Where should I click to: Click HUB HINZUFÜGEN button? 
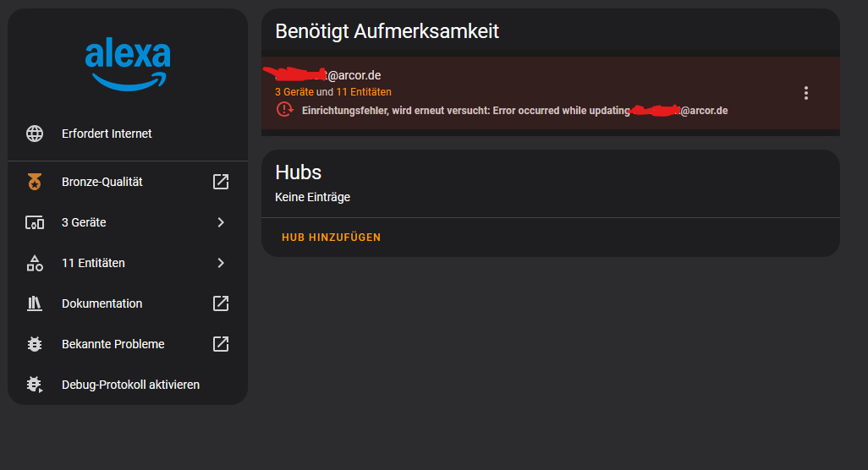click(x=332, y=238)
